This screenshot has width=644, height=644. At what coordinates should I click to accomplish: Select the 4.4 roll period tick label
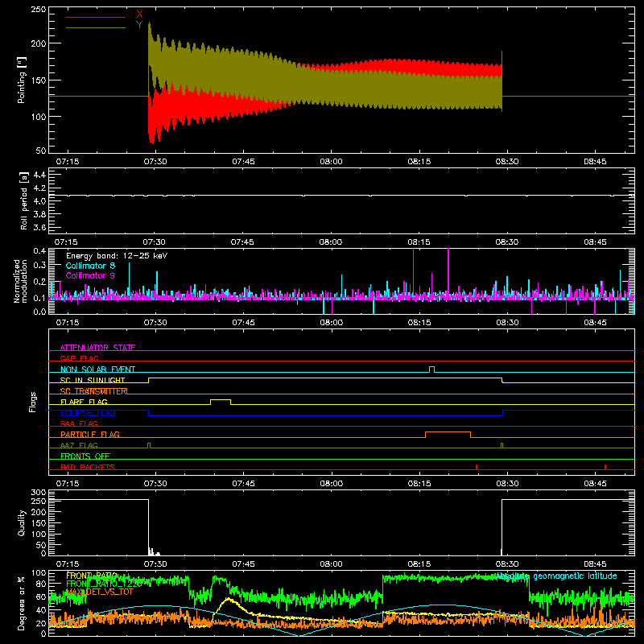tap(39, 175)
